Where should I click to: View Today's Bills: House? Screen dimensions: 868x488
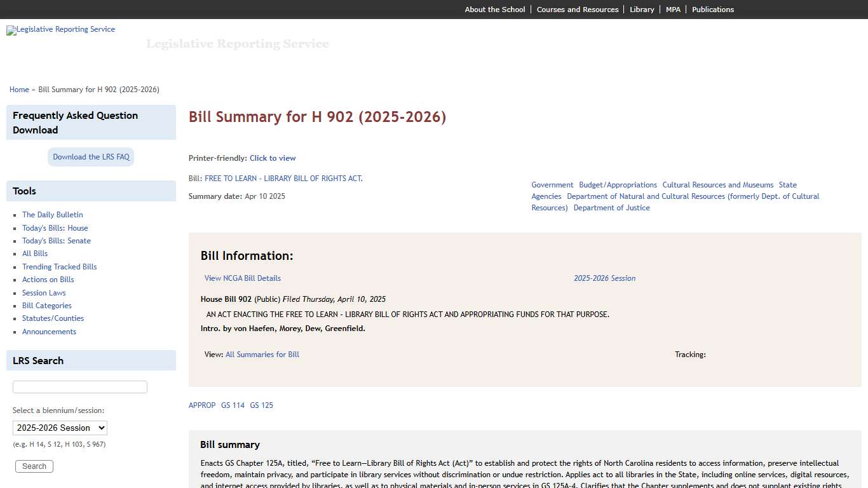(55, 227)
